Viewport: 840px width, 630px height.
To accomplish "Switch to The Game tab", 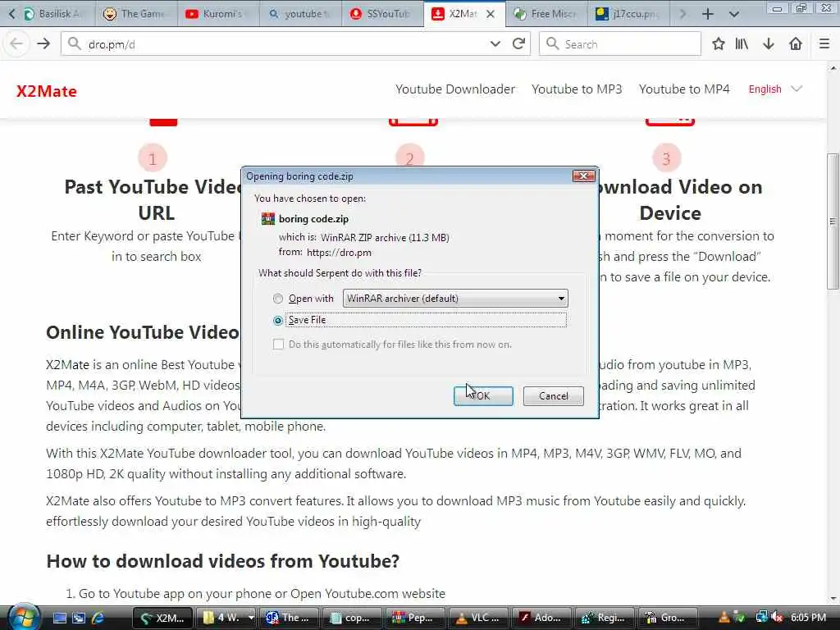I will tap(135, 14).
